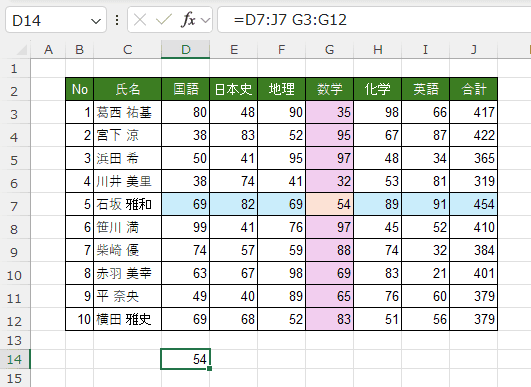Click the 数学 header cell
Screen dimensions: 531x387
coord(330,89)
